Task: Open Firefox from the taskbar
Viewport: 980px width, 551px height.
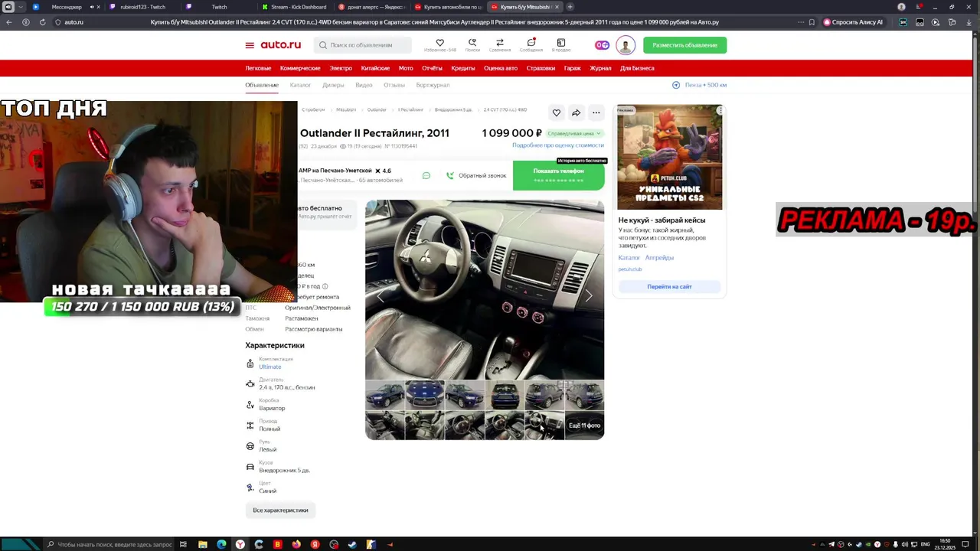Action: click(x=296, y=544)
